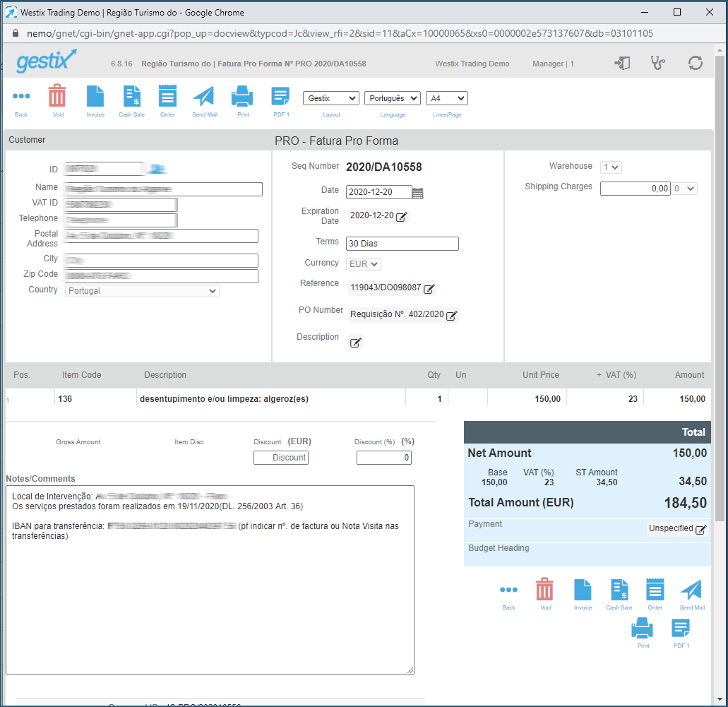This screenshot has width=728, height=707.
Task: Click the bottom Print icon
Action: point(642,628)
